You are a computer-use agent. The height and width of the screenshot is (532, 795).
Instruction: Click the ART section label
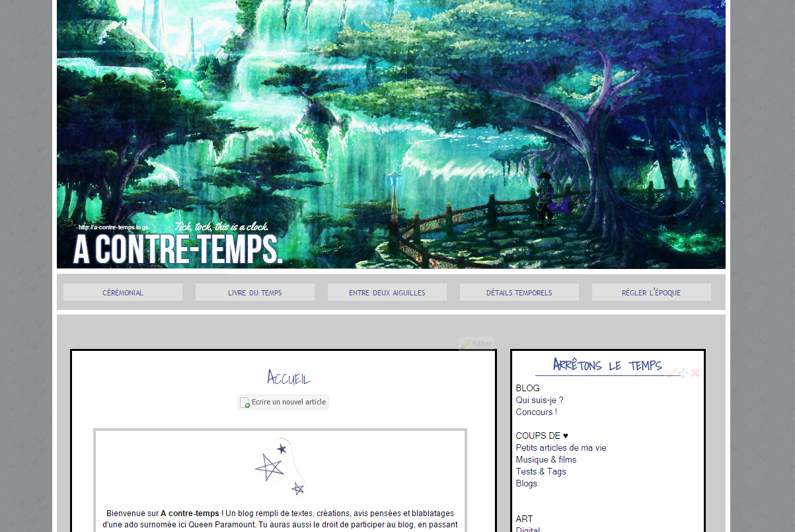click(524, 519)
